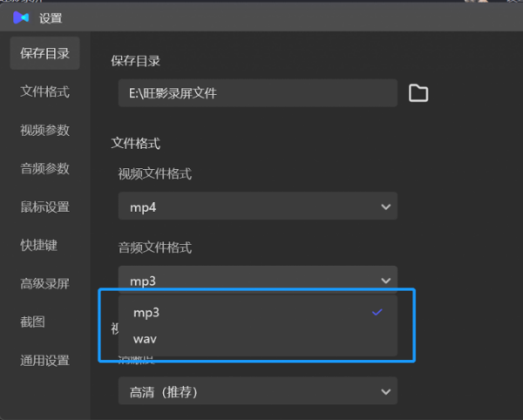Switch to 高级录屏 section
523x420 pixels.
pos(44,284)
